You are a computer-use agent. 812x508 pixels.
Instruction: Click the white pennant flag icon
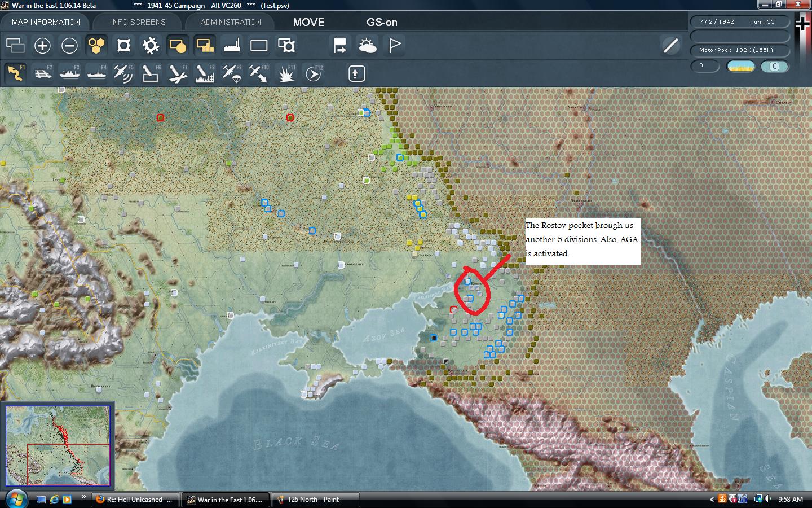[x=394, y=46]
